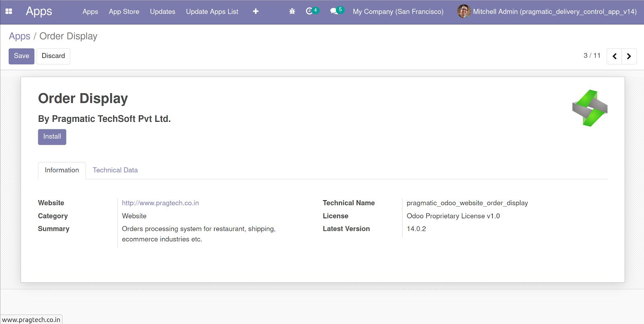Click the Summary description text

[199, 234]
